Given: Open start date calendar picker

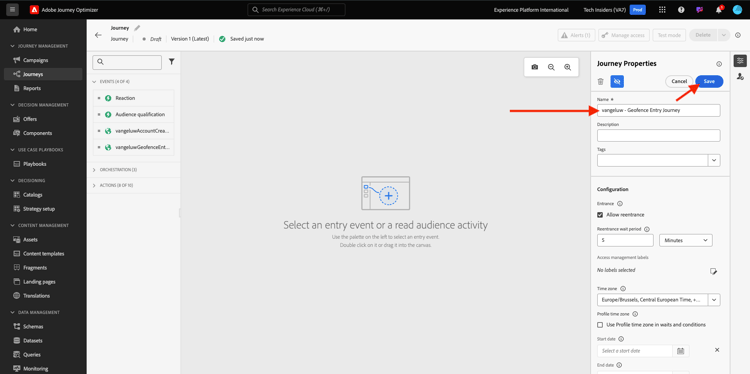Looking at the screenshot, I should click(x=680, y=351).
